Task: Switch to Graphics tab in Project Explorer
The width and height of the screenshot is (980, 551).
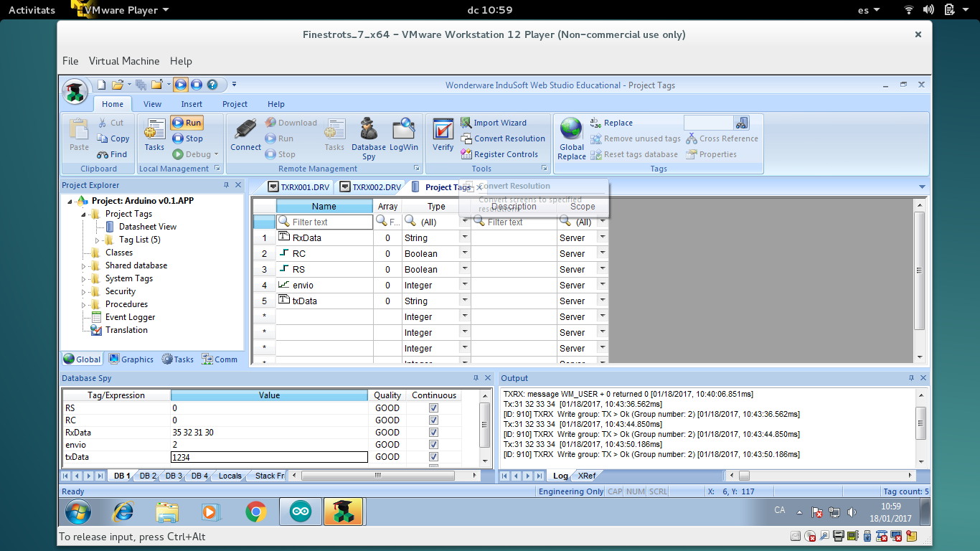Action: tap(131, 359)
